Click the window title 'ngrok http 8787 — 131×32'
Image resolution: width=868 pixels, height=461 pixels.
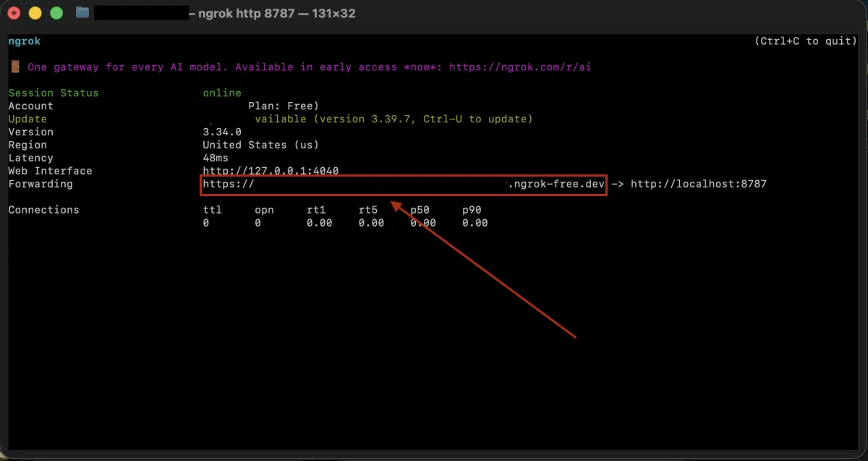[277, 13]
